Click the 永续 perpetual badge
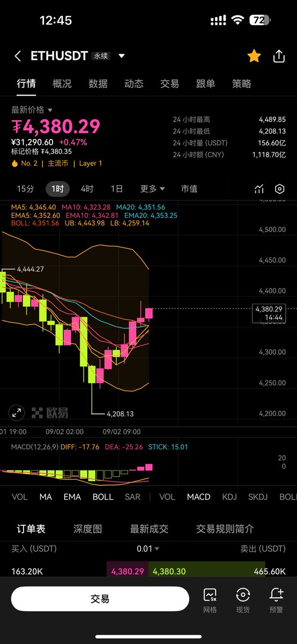 [x=101, y=56]
